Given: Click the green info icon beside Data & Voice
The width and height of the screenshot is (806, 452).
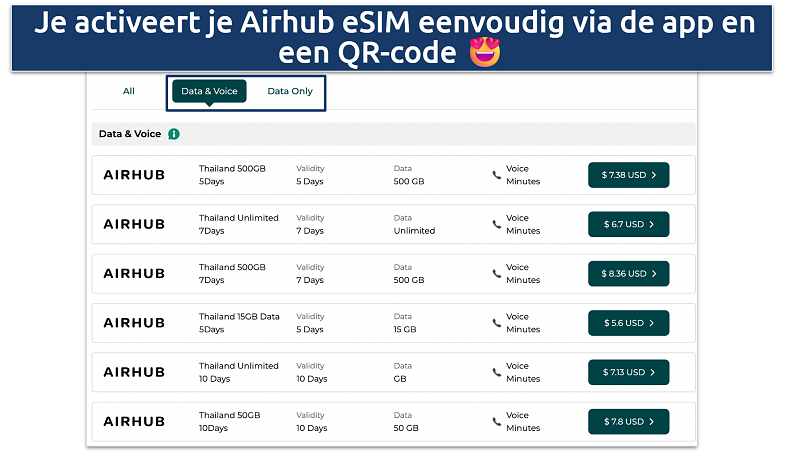Looking at the screenshot, I should (174, 134).
